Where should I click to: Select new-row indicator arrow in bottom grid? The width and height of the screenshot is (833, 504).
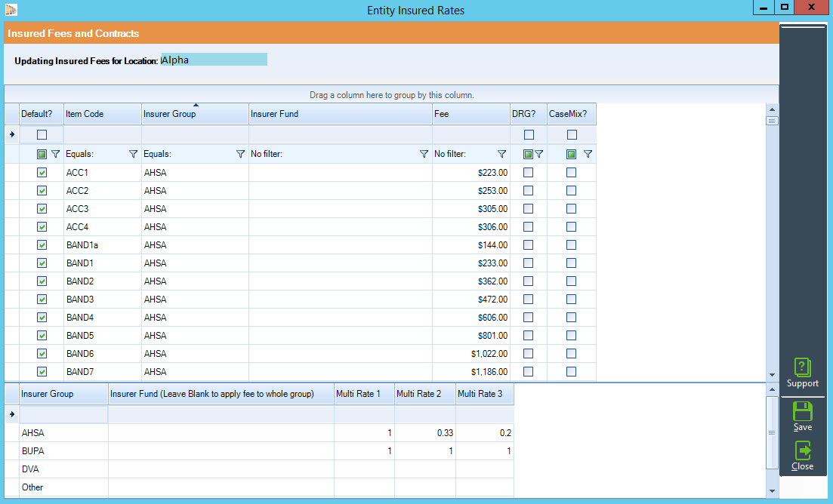click(x=11, y=413)
